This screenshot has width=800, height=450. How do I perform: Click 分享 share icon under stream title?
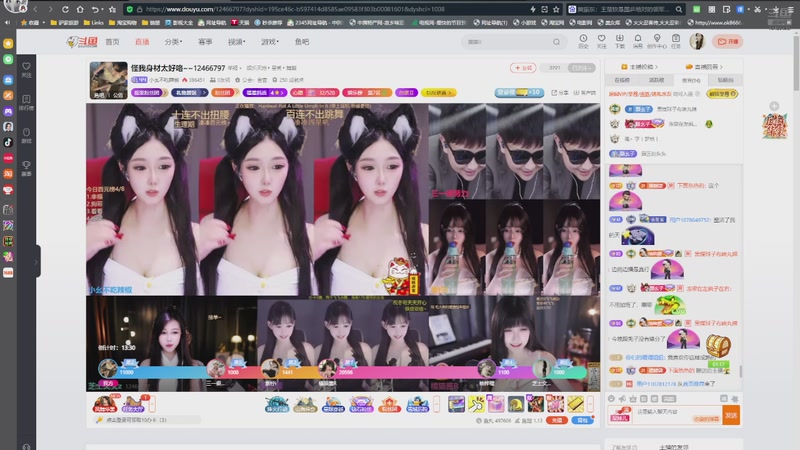pos(559,93)
